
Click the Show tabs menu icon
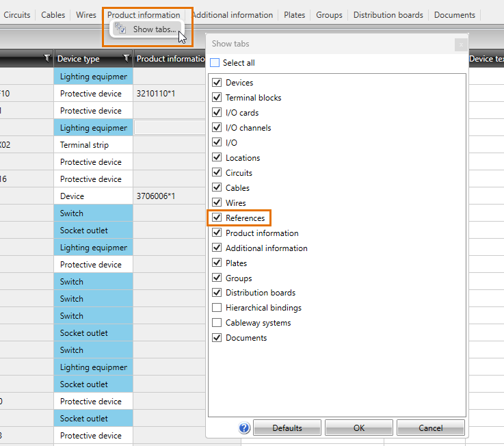120,29
